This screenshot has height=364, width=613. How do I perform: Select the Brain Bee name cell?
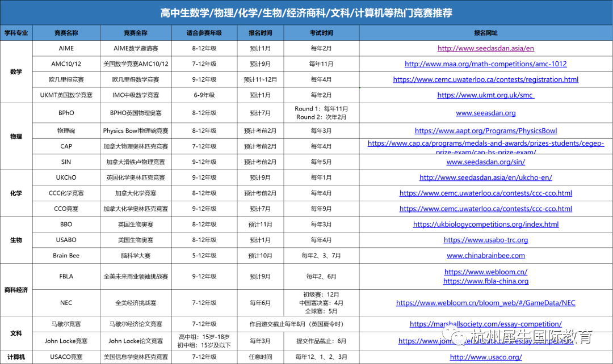click(x=66, y=256)
